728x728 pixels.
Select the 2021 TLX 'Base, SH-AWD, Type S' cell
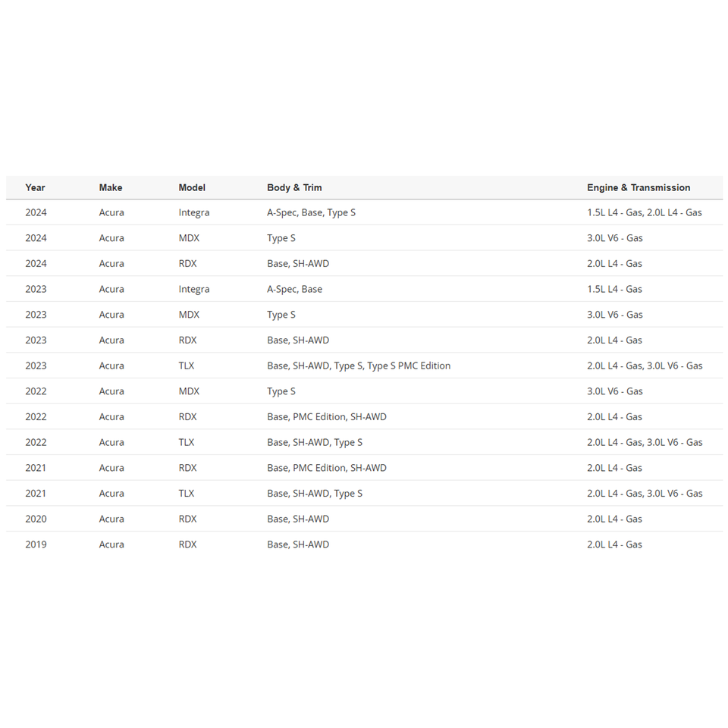point(314,494)
